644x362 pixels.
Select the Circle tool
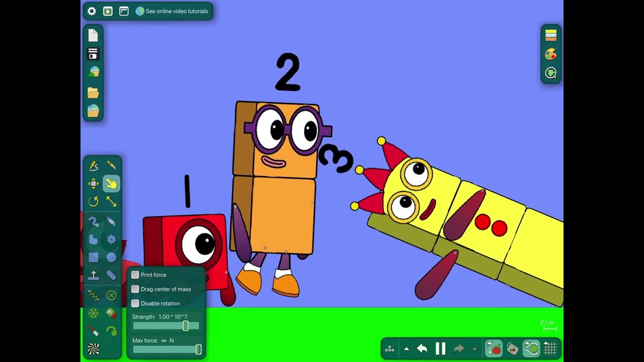tap(111, 257)
